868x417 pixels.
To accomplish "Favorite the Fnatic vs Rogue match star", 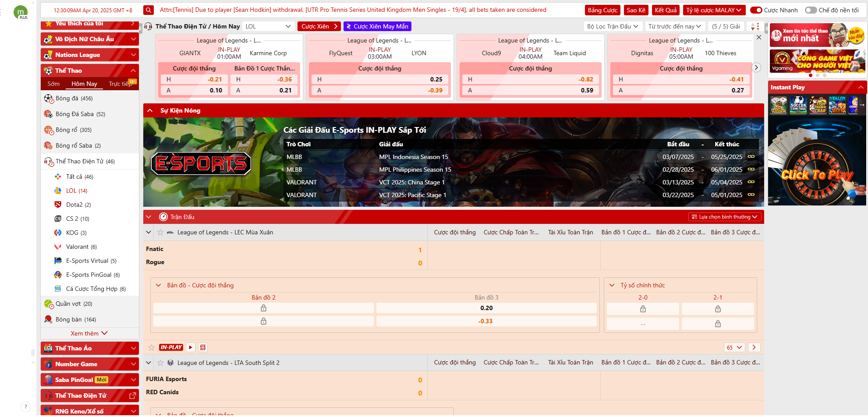I will (152, 347).
